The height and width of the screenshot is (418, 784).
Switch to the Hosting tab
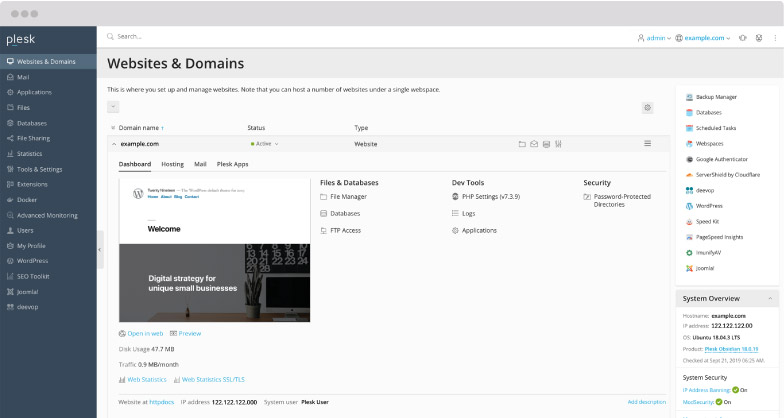click(x=173, y=163)
